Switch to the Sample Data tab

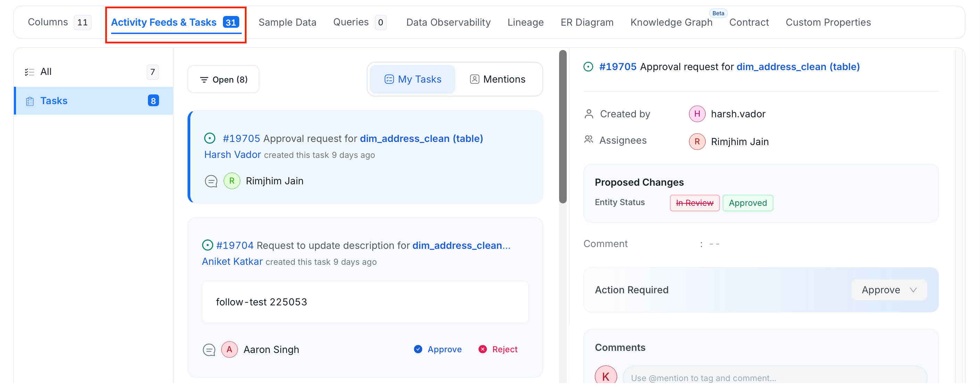(x=287, y=23)
